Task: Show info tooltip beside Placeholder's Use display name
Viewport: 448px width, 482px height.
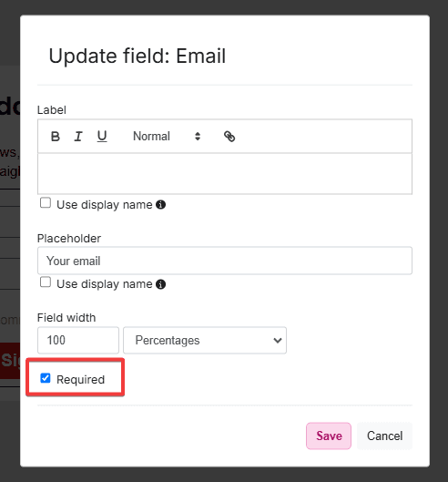Action: pos(160,284)
